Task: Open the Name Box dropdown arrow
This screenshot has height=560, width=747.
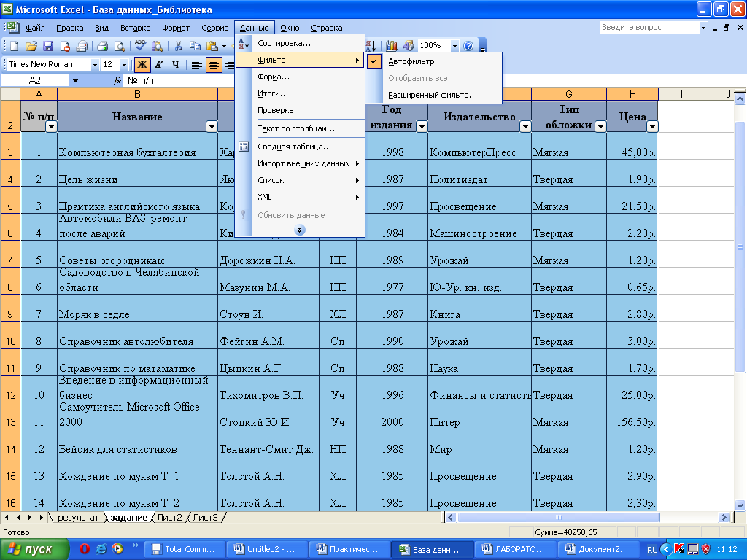Action: (75, 80)
